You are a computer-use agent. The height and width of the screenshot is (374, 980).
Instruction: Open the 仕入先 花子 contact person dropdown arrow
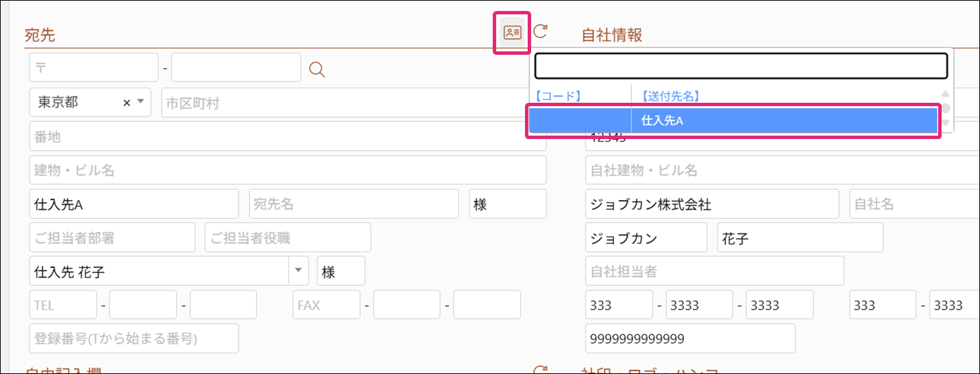coord(298,271)
